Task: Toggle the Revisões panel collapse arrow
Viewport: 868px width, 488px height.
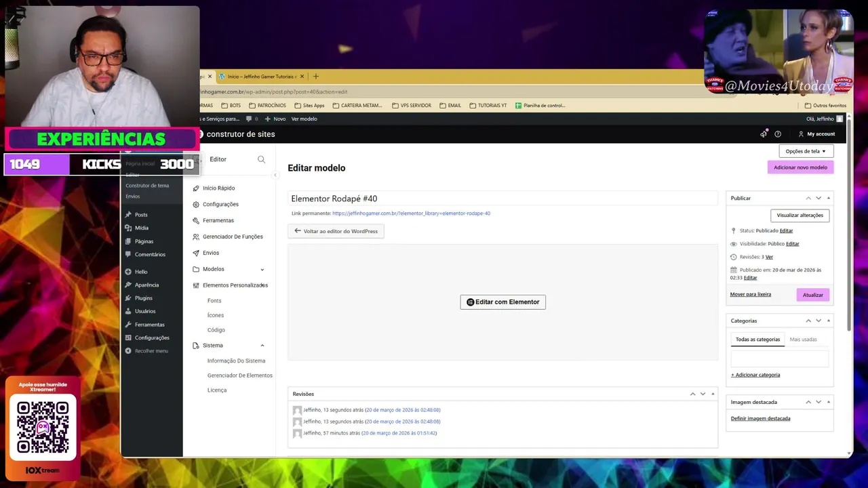Action: (x=713, y=394)
